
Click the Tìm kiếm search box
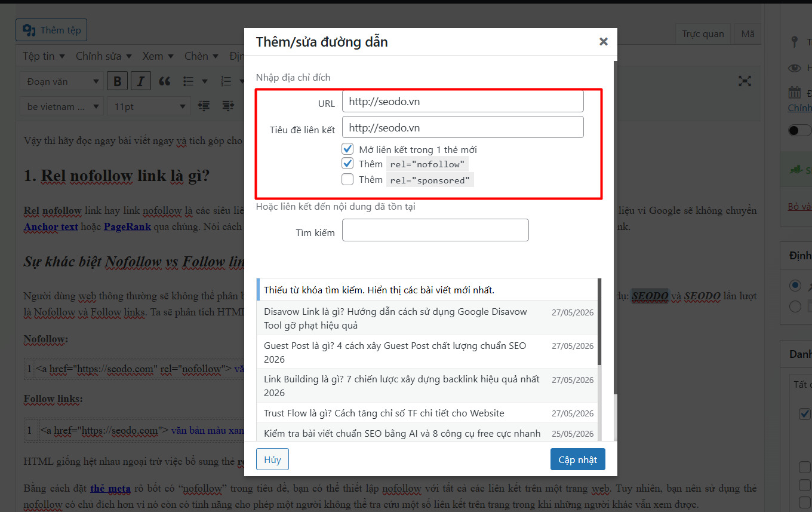pyautogui.click(x=435, y=230)
